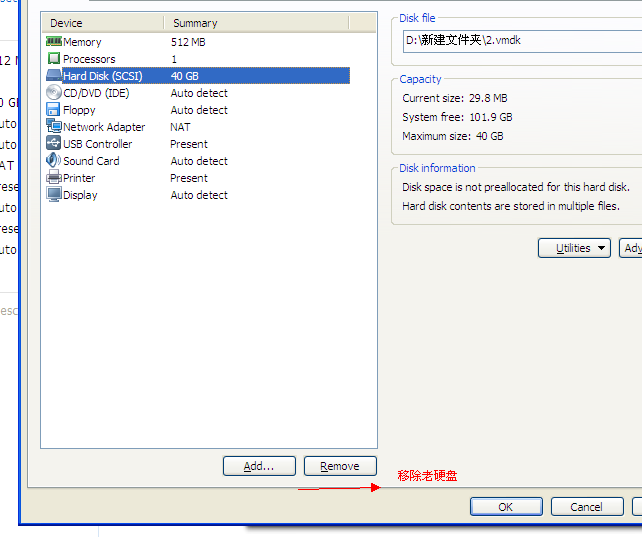Select the Display row label
642x537 pixels.
click(80, 195)
